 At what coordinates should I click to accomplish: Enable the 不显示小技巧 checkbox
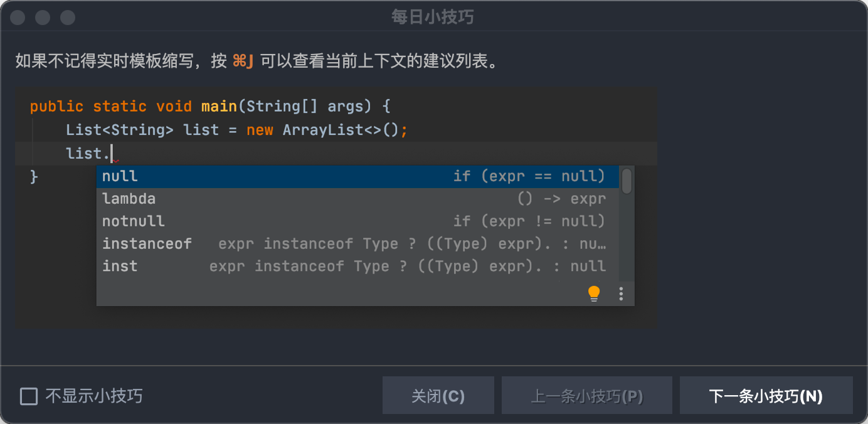point(28,395)
